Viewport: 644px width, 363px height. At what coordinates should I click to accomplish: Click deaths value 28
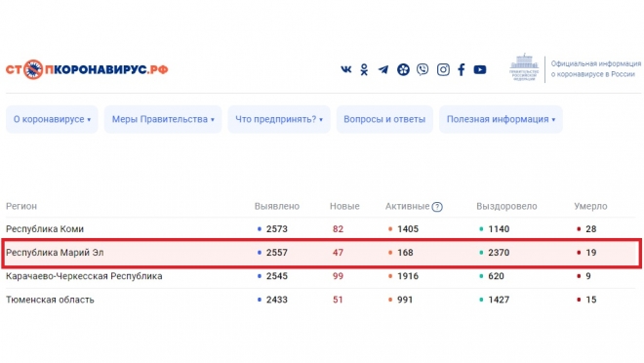590,229
